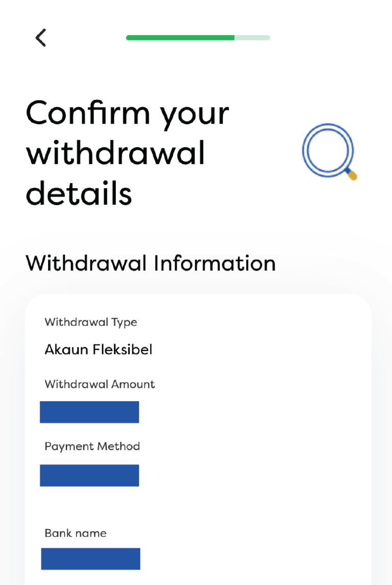This screenshot has height=585, width=392.
Task: Select the Withdrawal Information section header
Action: [151, 263]
